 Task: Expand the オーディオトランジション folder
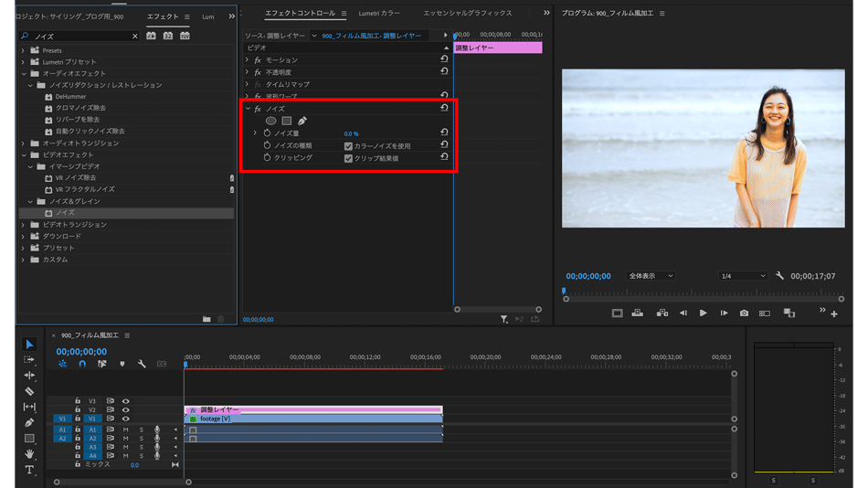[24, 143]
